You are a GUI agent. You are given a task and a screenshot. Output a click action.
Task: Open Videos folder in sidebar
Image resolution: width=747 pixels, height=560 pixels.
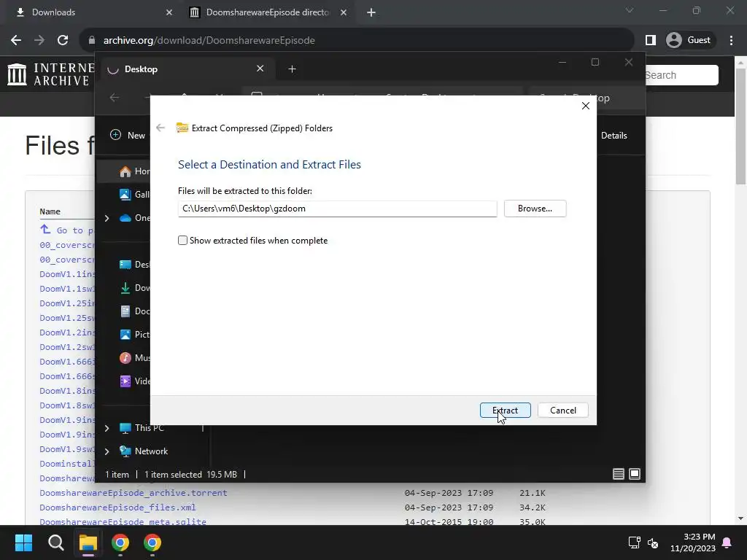135,381
